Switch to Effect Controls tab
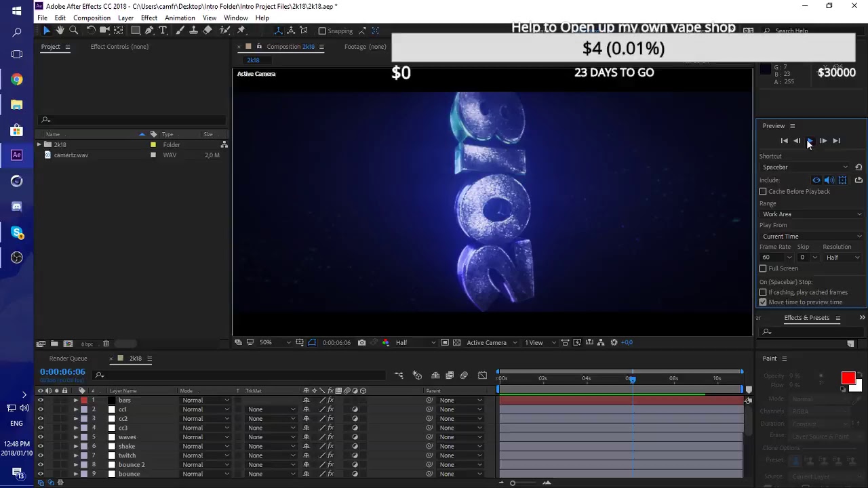 tap(119, 47)
